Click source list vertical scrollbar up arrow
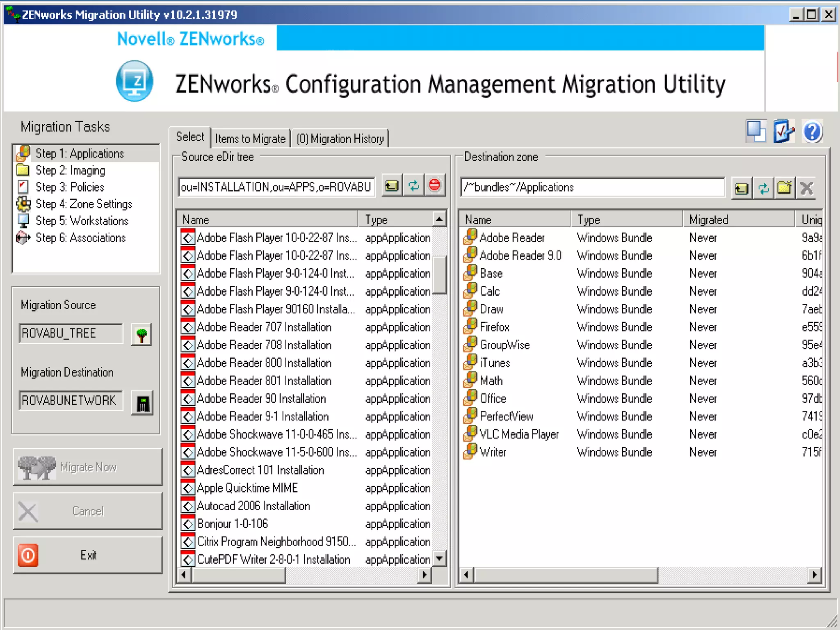The width and height of the screenshot is (840, 630). [x=440, y=219]
